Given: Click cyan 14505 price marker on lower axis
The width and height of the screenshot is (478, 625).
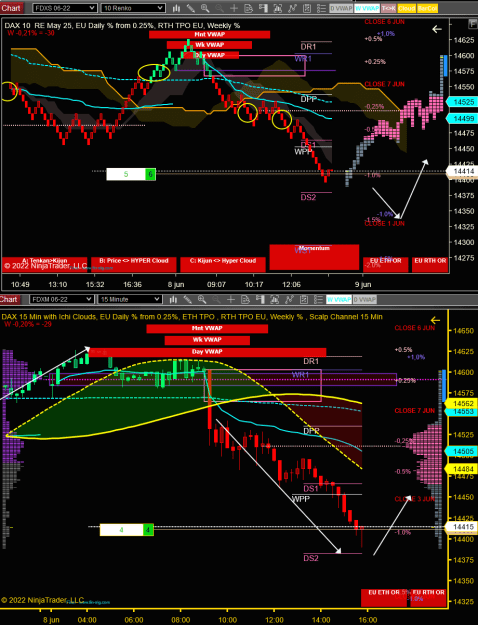Looking at the screenshot, I should tap(463, 451).
